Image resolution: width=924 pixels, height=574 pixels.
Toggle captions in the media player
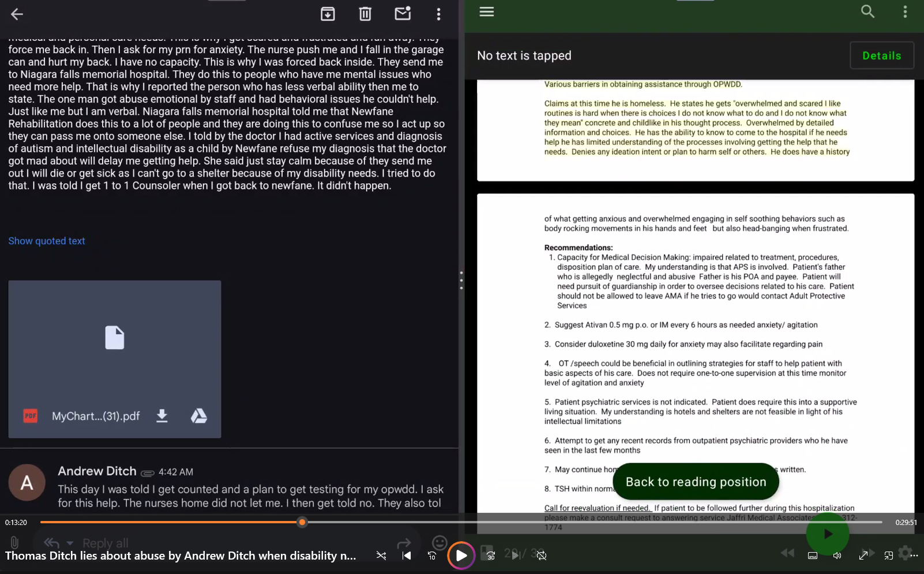tap(812, 556)
